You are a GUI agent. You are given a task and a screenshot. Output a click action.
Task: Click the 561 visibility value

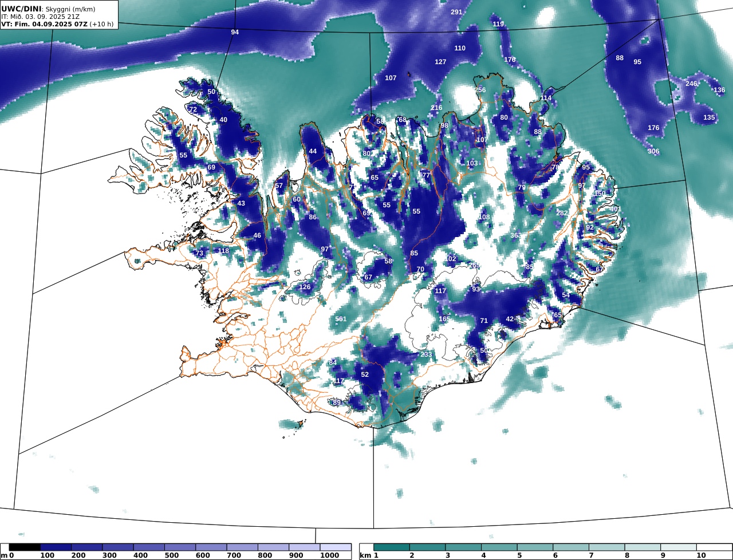(341, 319)
